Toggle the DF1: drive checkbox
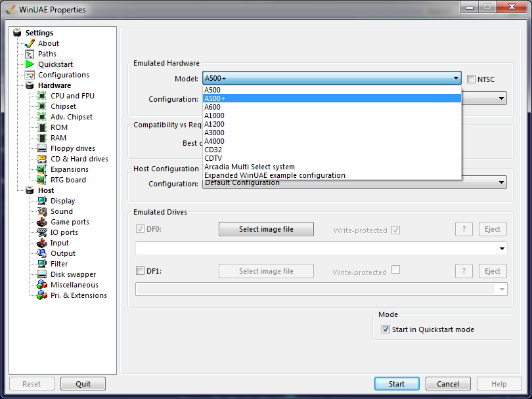 tap(140, 271)
